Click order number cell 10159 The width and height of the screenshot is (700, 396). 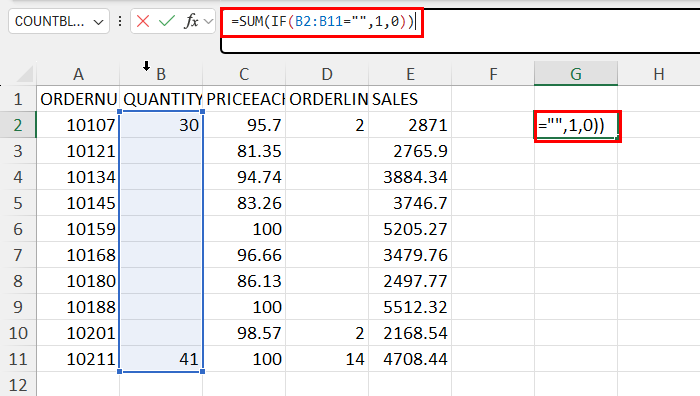click(78, 229)
